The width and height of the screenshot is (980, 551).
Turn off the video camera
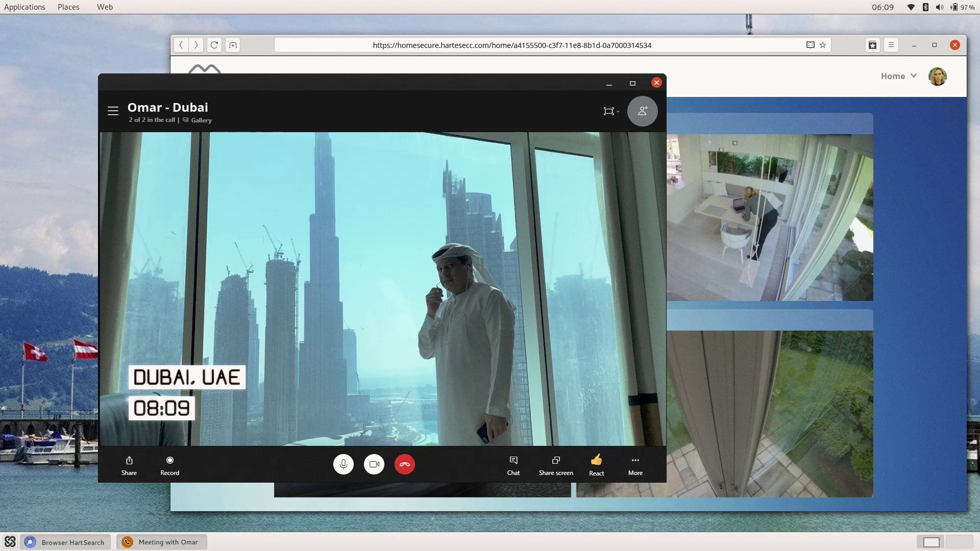click(x=374, y=464)
